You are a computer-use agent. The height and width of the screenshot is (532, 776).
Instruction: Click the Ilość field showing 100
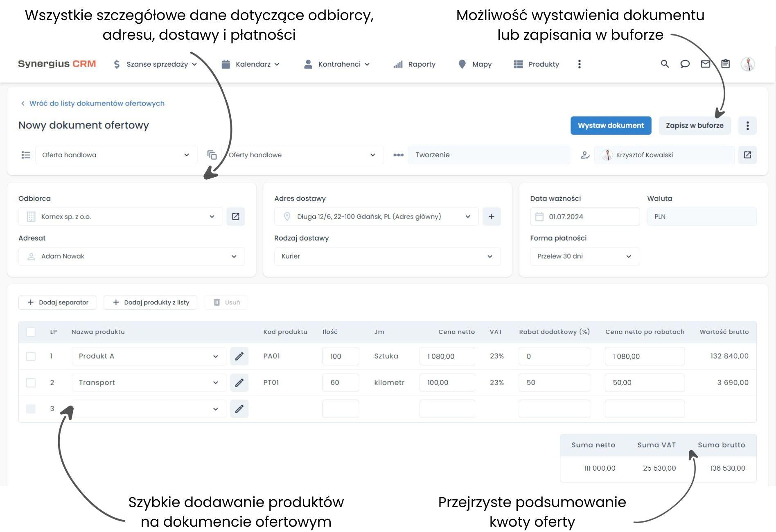tap(341, 356)
